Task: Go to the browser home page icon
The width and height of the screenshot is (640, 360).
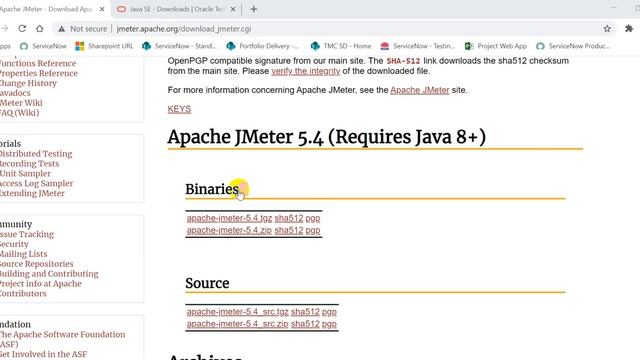Action: pos(40,29)
